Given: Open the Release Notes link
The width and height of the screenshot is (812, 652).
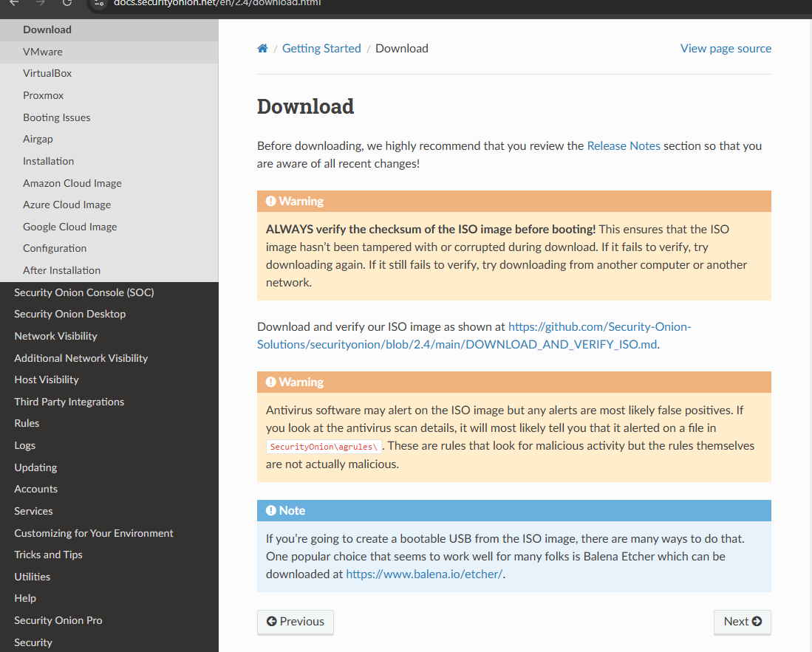Looking at the screenshot, I should click(x=624, y=146).
